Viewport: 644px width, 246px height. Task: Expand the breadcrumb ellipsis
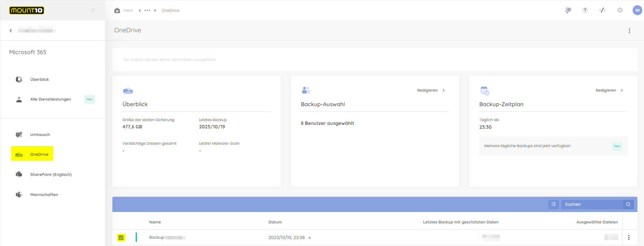[x=147, y=10]
